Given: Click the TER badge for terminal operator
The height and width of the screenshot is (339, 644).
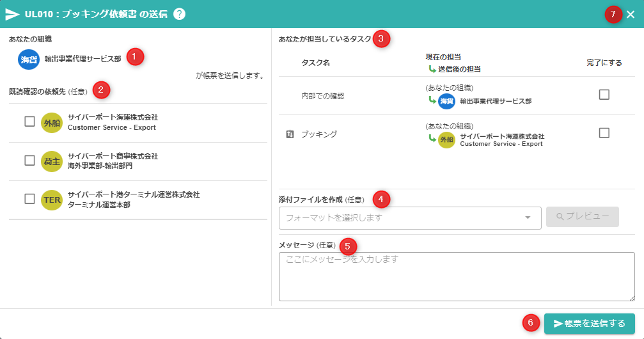Looking at the screenshot, I should click(x=51, y=200).
